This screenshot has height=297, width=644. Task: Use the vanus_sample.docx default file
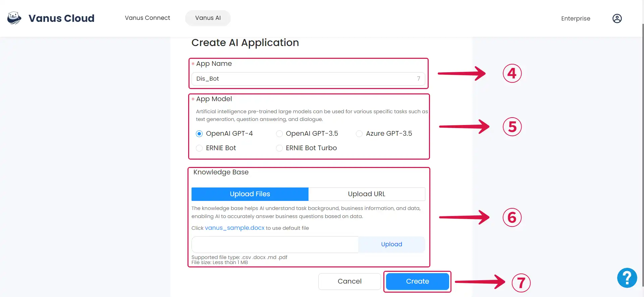pyautogui.click(x=235, y=228)
